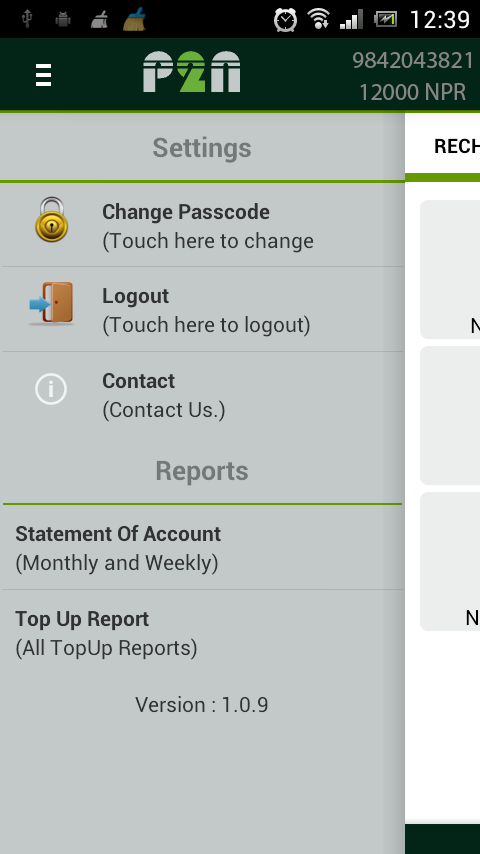Open the Contact Us entry
This screenshot has height=854, width=480.
(x=203, y=395)
